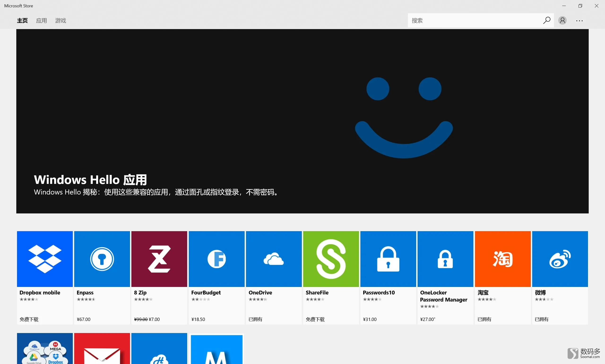Click the OneLocker Password Manager title text
The width and height of the screenshot is (605, 364).
point(444,296)
